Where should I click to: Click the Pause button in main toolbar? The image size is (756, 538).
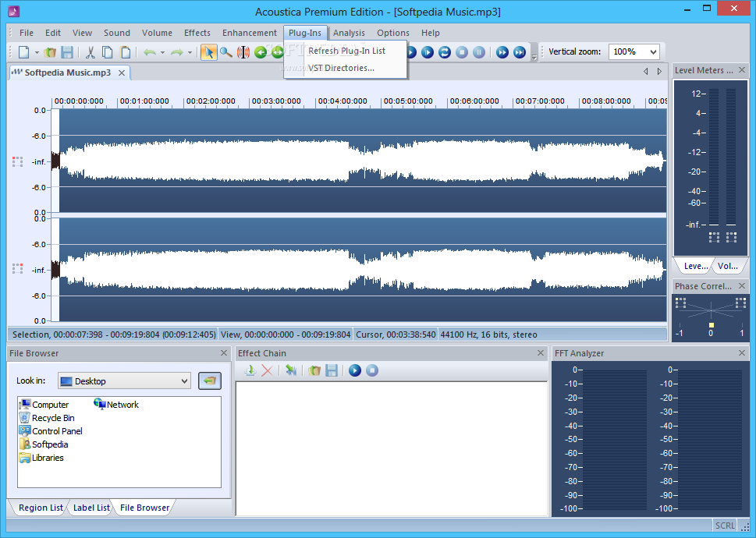pyautogui.click(x=479, y=52)
